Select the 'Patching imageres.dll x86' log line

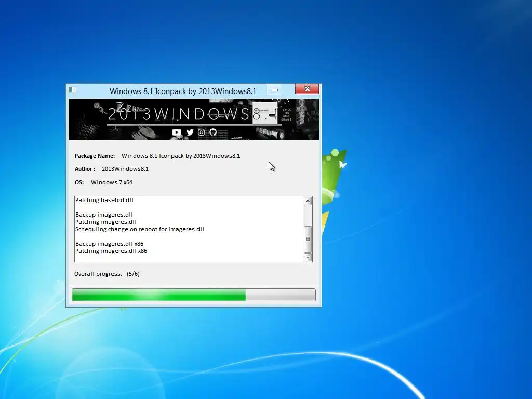[111, 251]
